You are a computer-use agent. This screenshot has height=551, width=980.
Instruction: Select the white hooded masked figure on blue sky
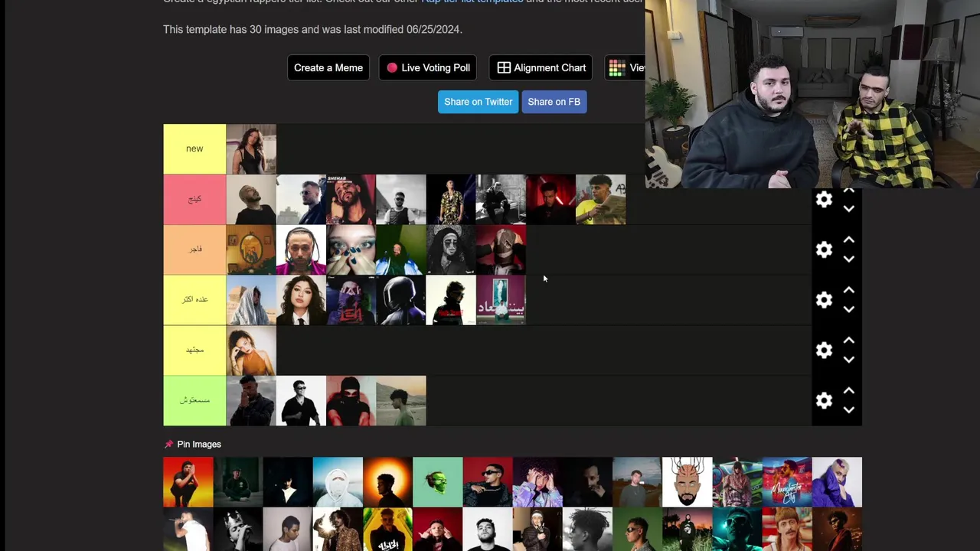coord(338,482)
